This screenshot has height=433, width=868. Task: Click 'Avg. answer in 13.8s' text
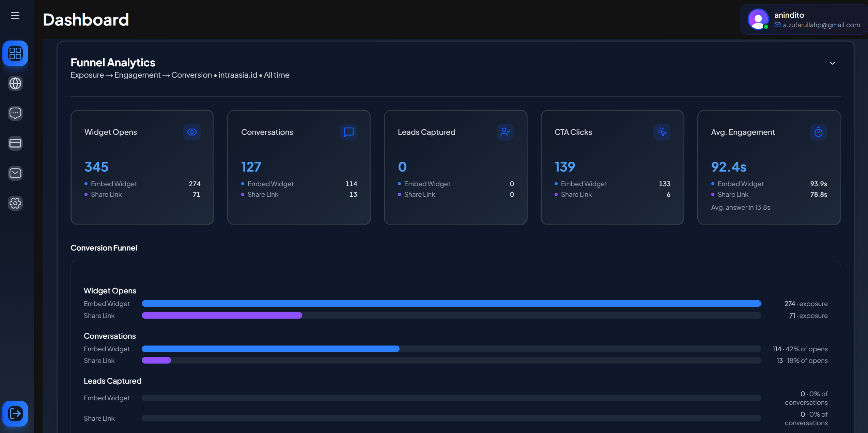[x=741, y=207]
